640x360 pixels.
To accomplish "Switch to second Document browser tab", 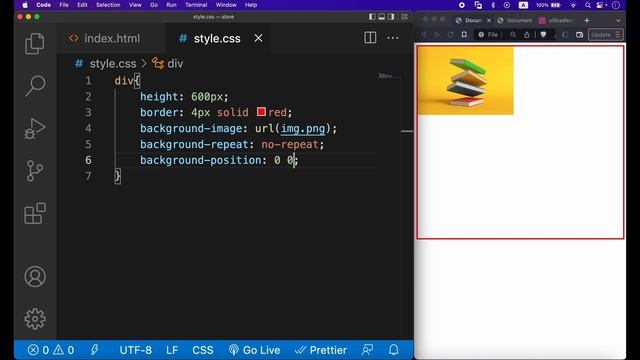I will pos(515,20).
